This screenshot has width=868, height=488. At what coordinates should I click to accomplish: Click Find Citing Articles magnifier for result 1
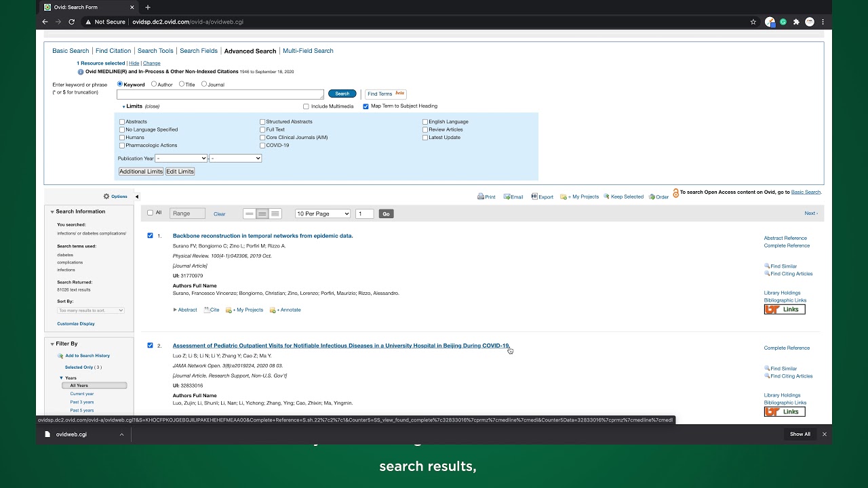click(x=767, y=274)
